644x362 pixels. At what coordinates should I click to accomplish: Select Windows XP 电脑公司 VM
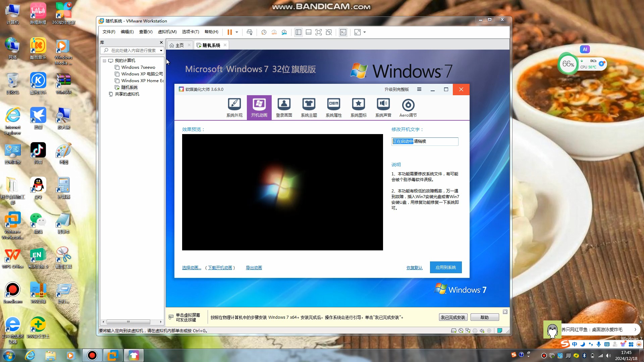click(x=139, y=74)
